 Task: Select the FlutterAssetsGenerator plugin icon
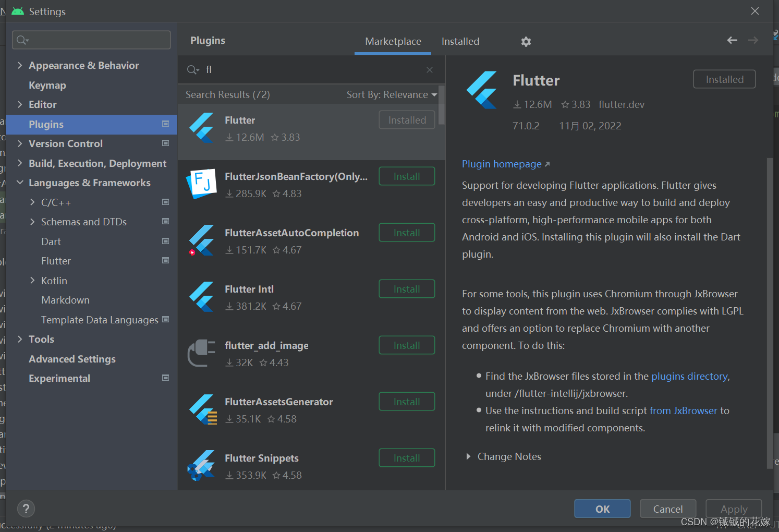203,409
